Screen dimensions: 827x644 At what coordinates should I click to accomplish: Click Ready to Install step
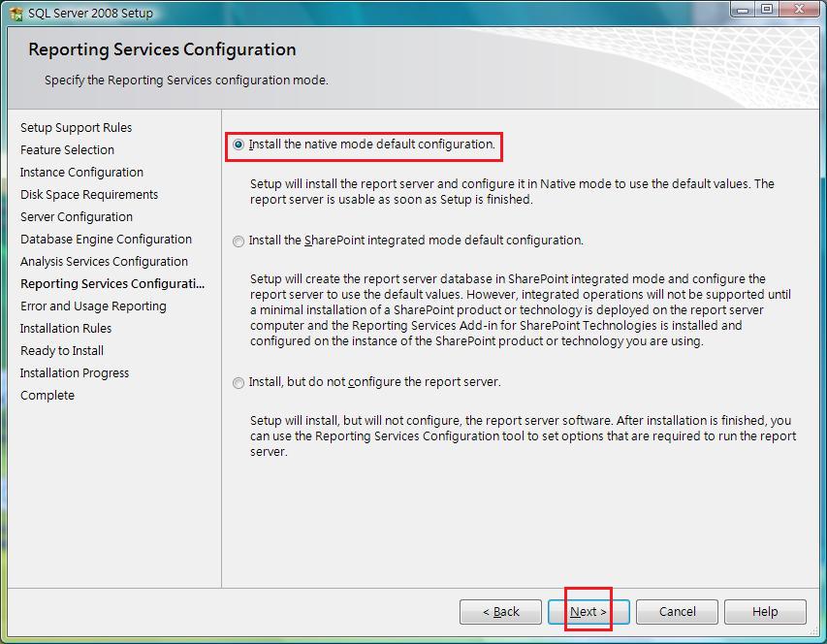62,351
